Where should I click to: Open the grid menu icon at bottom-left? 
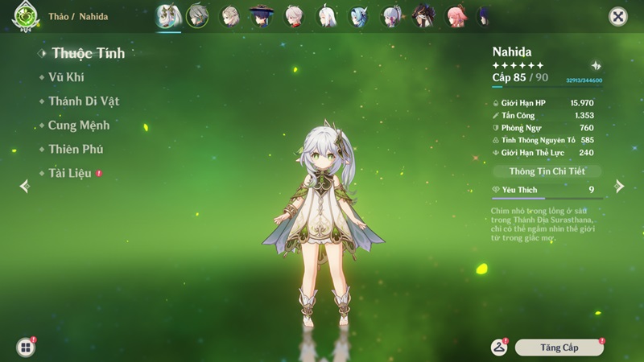26,348
